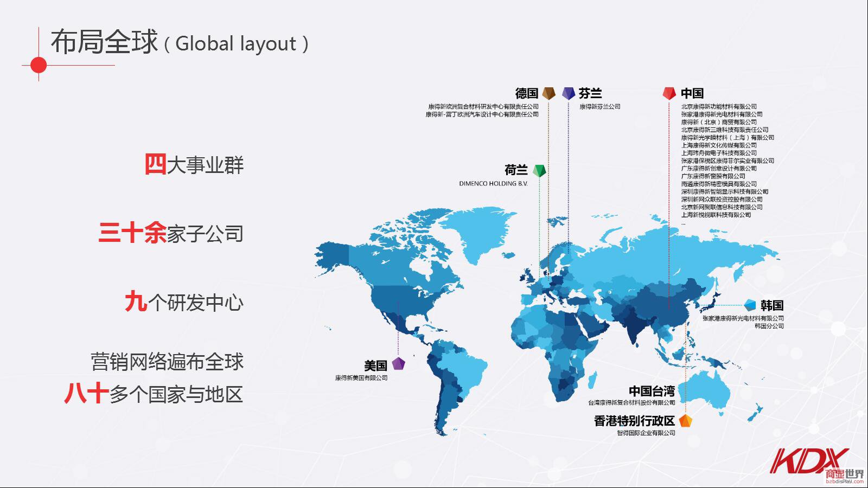This screenshot has height=488, width=868.
Task: Click DIMENCO HOLDING B.V. text
Action: 493,184
